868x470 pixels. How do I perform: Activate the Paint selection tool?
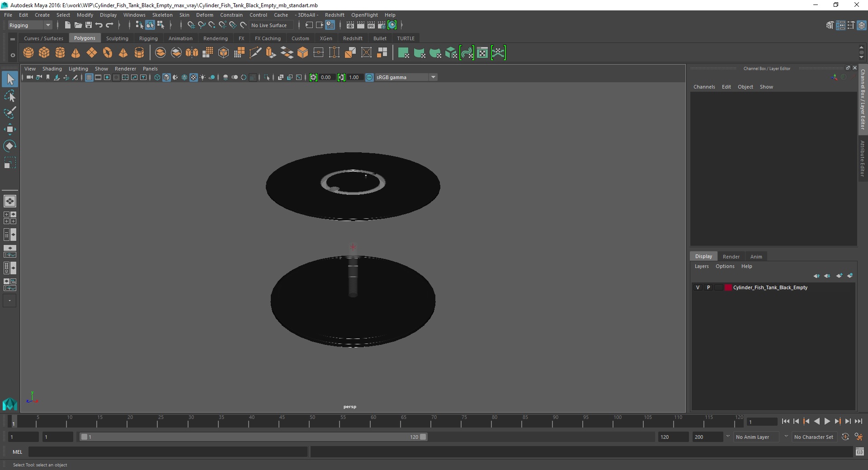pyautogui.click(x=10, y=113)
